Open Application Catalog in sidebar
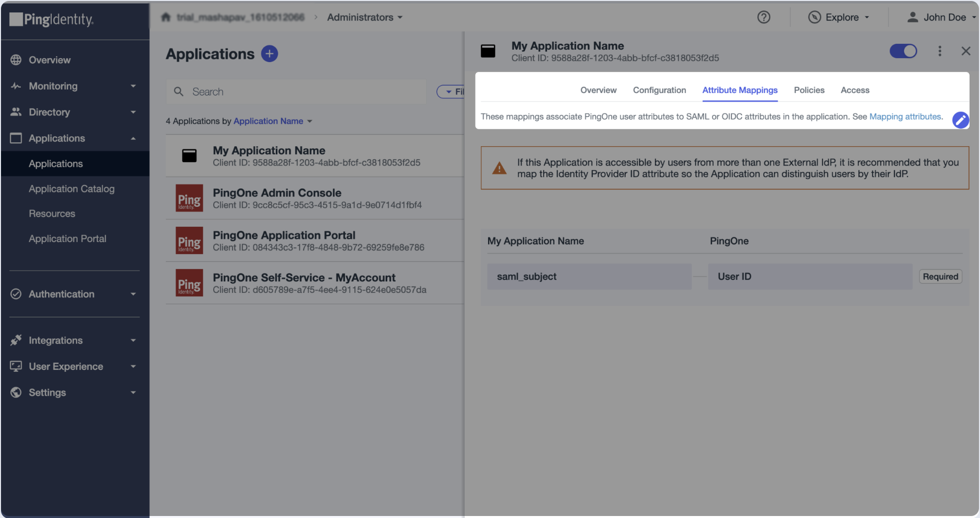 [72, 189]
